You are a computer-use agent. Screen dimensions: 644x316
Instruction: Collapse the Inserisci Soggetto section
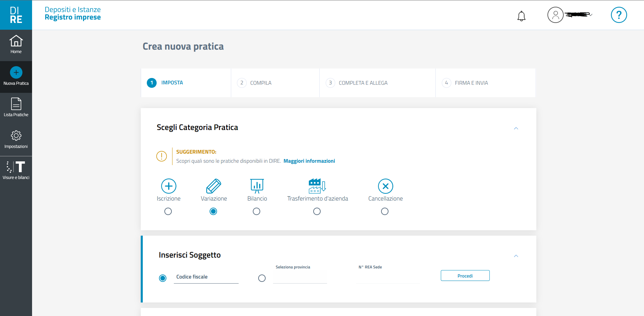(x=516, y=256)
